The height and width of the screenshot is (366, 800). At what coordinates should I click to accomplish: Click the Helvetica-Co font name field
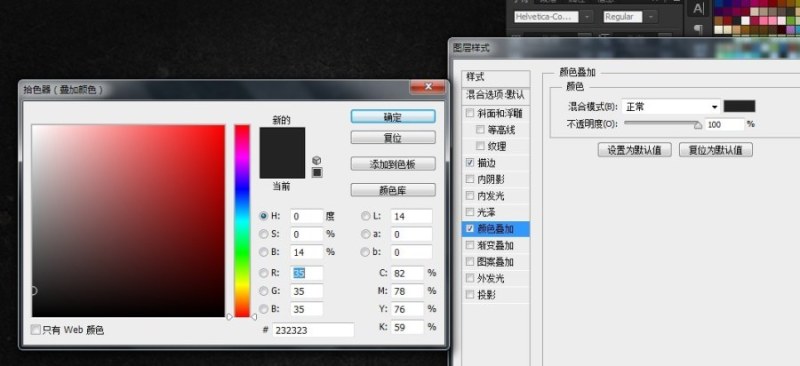546,17
